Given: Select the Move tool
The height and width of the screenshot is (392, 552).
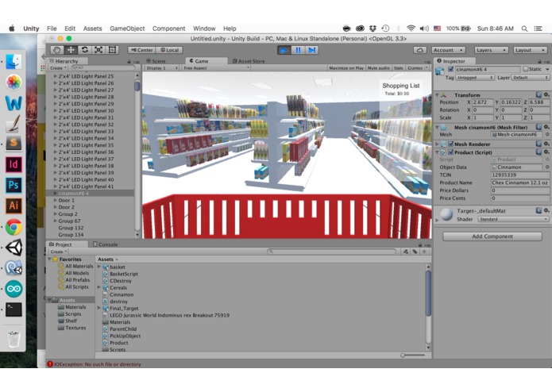Looking at the screenshot, I should coord(71,50).
